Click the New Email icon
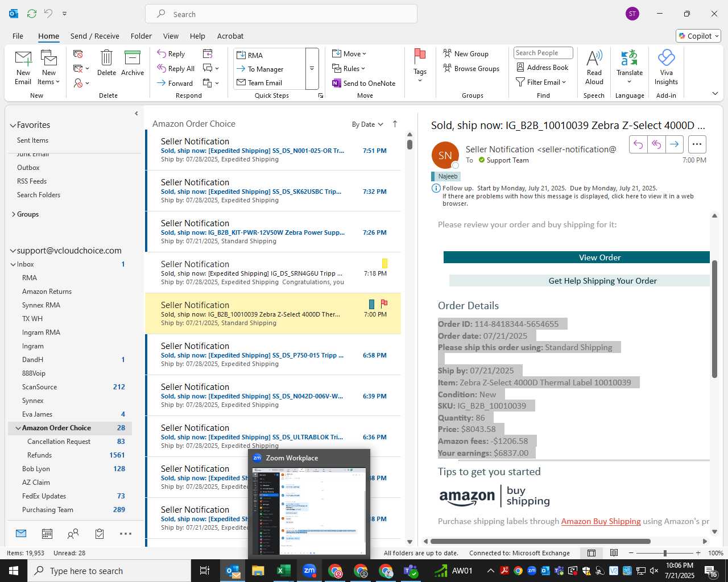The height and width of the screenshot is (582, 728). click(23, 68)
